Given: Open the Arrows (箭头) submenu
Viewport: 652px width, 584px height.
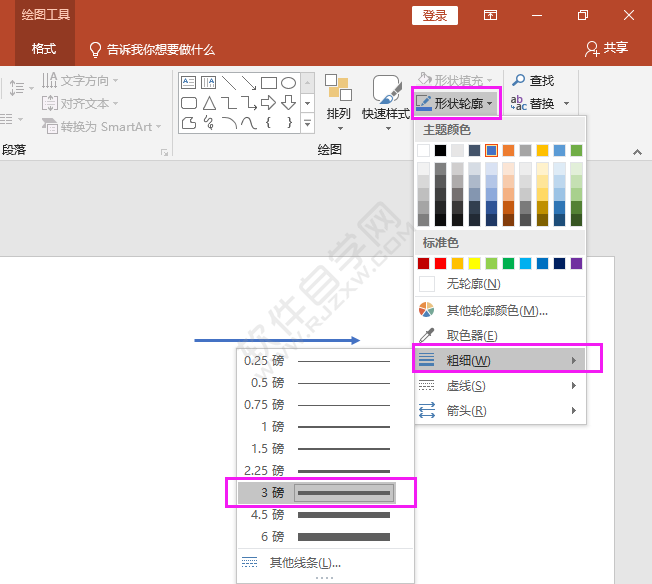Looking at the screenshot, I should point(500,411).
